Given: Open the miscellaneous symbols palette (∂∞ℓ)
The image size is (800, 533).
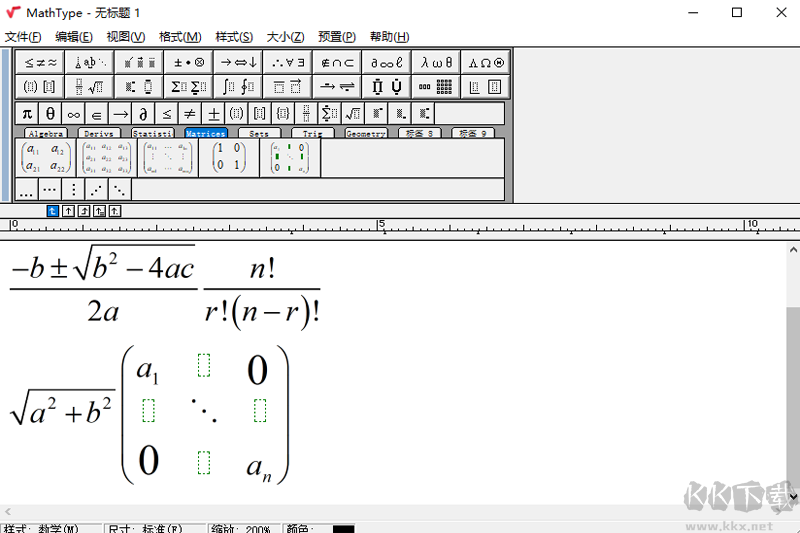Looking at the screenshot, I should [x=387, y=62].
